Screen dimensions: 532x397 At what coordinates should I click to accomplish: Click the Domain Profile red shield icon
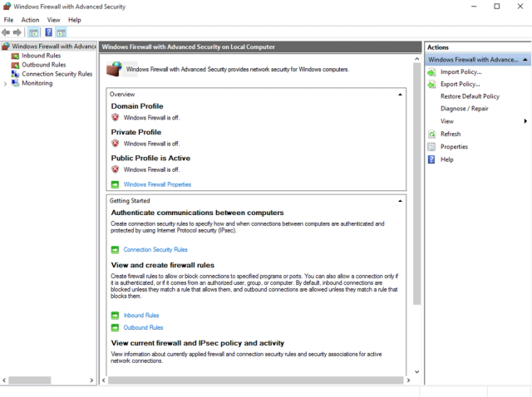116,117
